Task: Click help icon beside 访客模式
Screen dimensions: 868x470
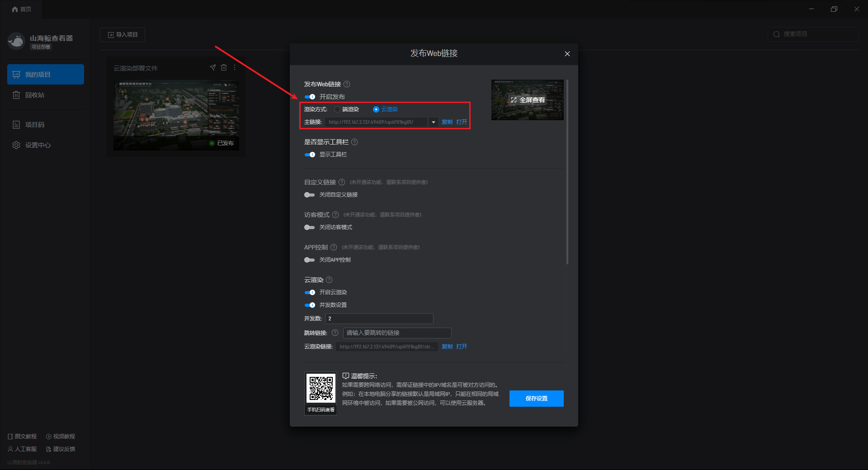Action: click(335, 215)
